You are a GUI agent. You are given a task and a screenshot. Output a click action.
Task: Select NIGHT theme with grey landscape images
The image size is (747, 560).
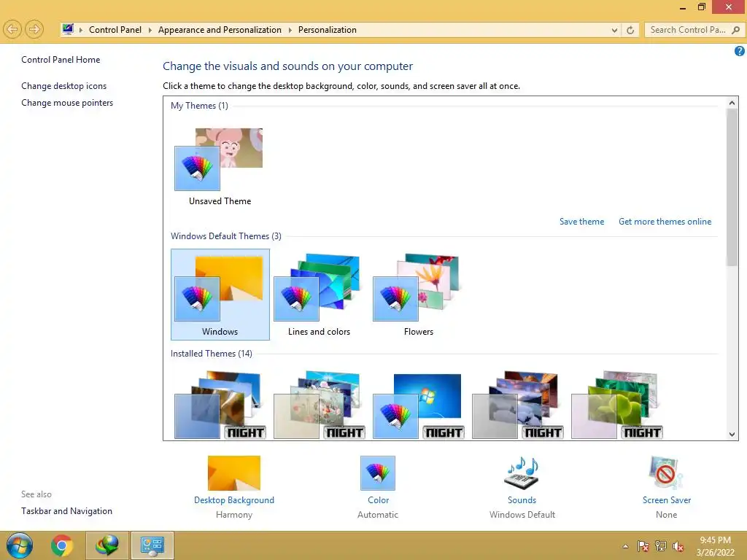(x=518, y=405)
